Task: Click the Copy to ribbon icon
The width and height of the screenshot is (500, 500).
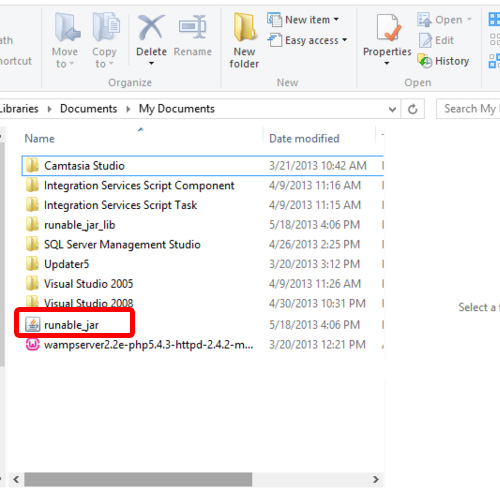Action: (106, 27)
